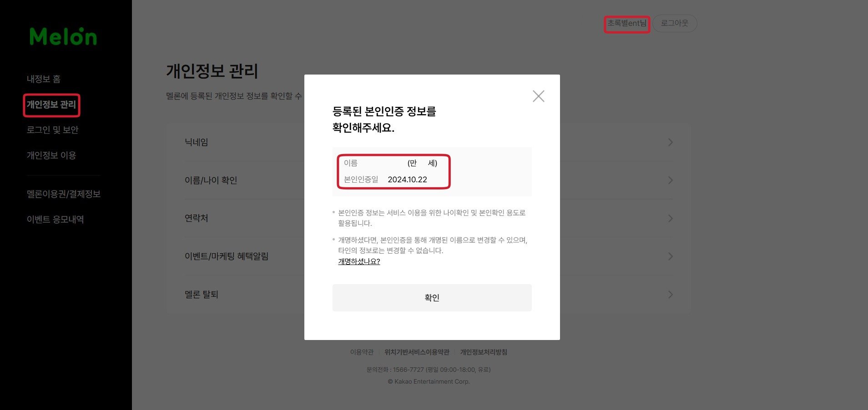Image resolution: width=868 pixels, height=410 pixels.
Task: Select 개인정보 관리 in sidebar
Action: point(51,105)
